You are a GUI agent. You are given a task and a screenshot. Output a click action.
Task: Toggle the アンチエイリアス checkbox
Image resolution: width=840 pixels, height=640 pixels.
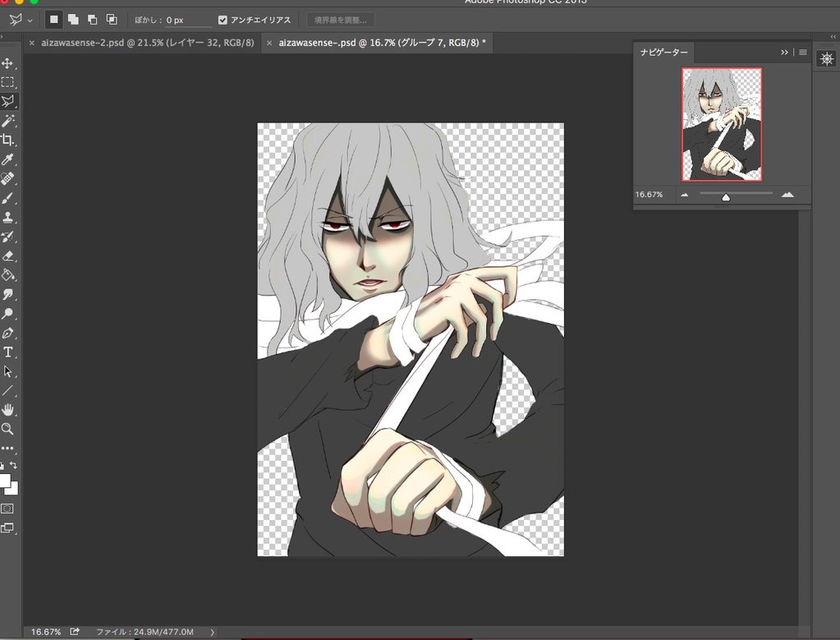point(223,20)
